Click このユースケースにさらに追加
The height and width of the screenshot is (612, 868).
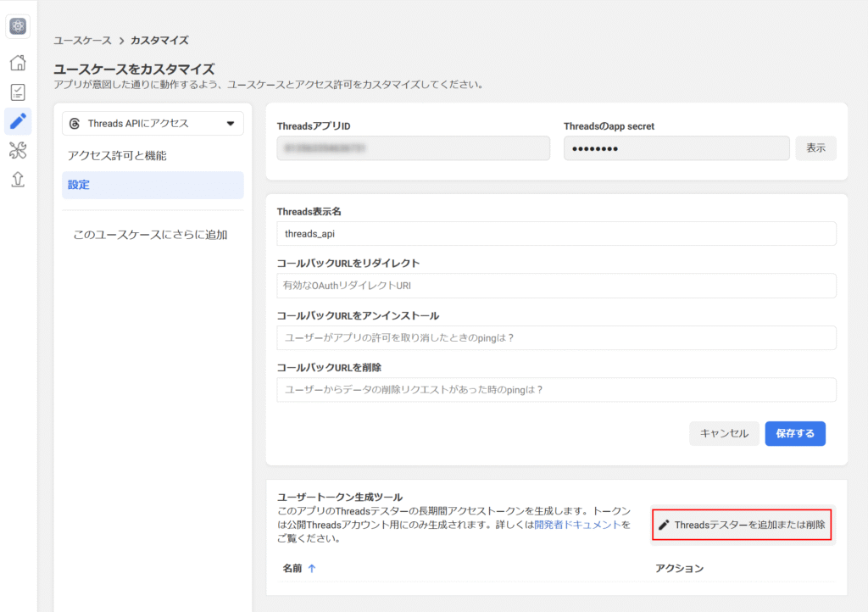point(150,235)
